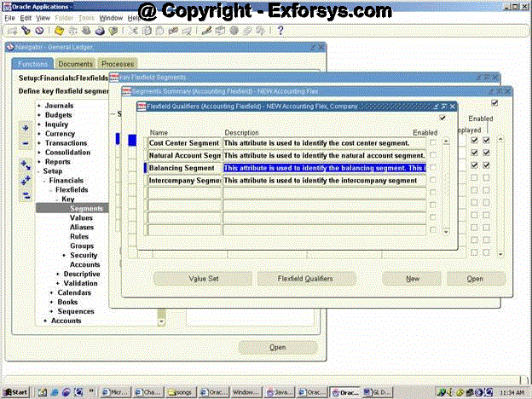
Task: Click the collapse node minus icon in Navigator
Action: pyautogui.click(x=26, y=142)
